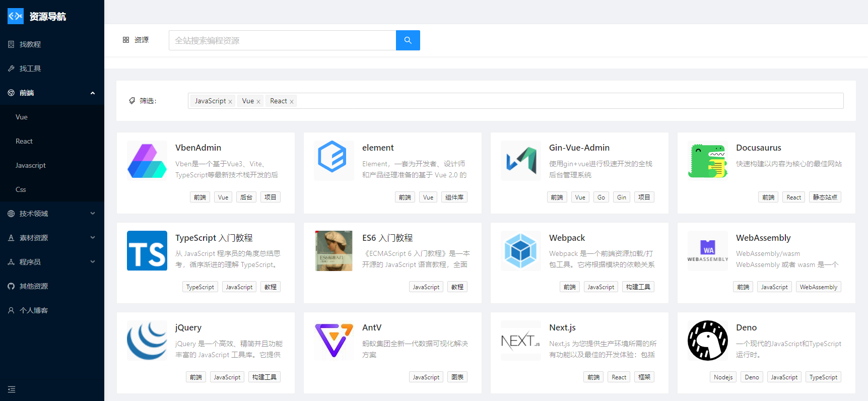The width and height of the screenshot is (868, 401).
Task: Click the search magnifier button
Action: coord(408,40)
